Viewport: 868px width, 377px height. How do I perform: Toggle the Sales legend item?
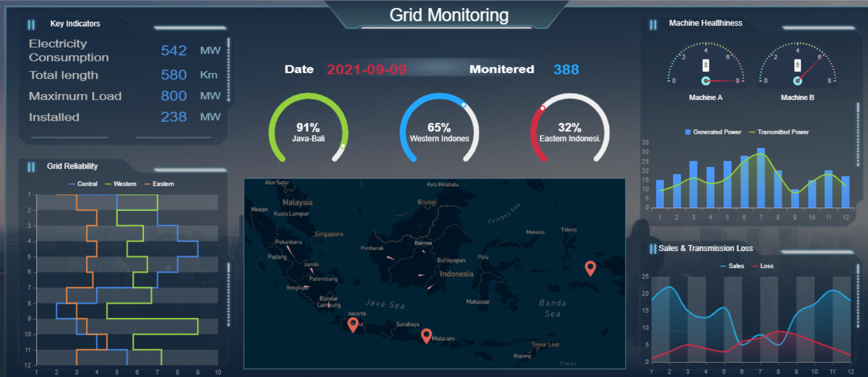pos(733,266)
